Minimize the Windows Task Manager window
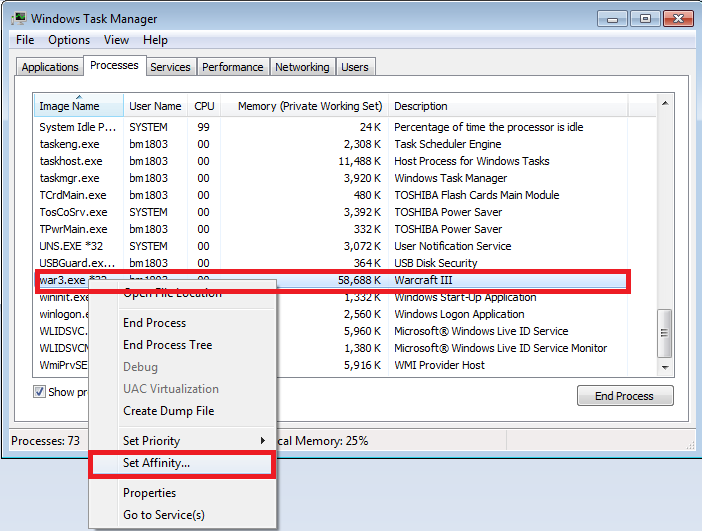702x531 pixels. (x=612, y=19)
